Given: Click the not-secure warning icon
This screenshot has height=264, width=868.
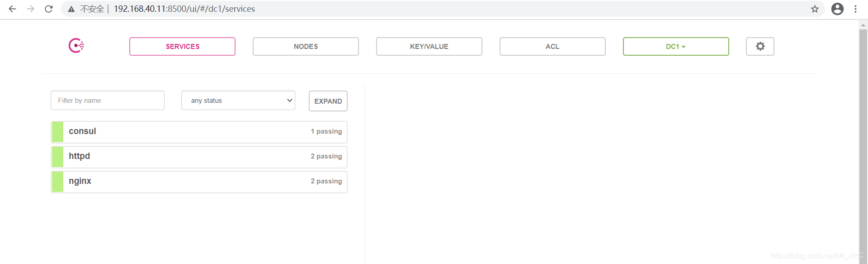Looking at the screenshot, I should point(71,9).
